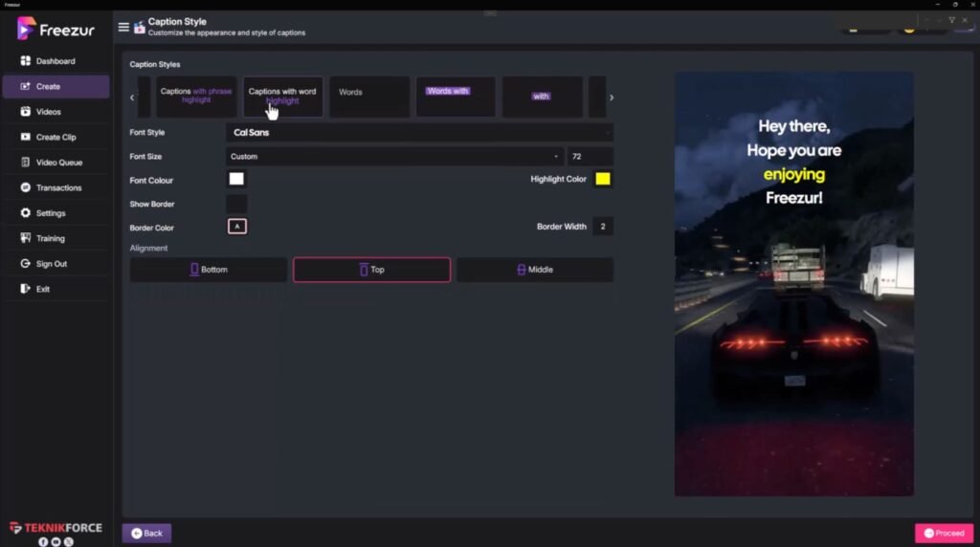Open the Font Size dropdown

(x=394, y=156)
